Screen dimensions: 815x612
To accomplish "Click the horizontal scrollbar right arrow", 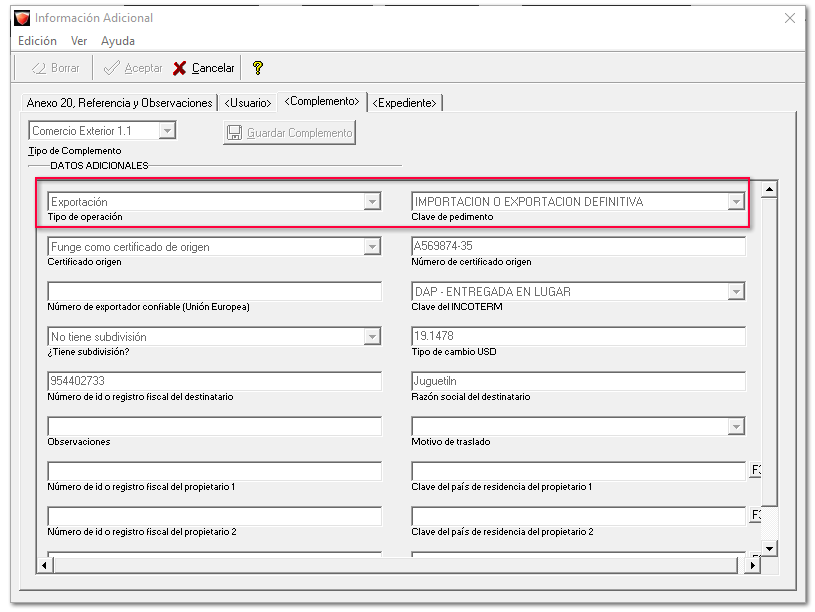I will tap(752, 566).
